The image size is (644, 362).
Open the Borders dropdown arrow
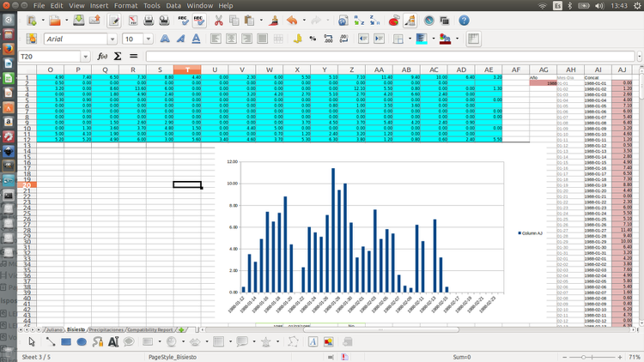pos(409,39)
